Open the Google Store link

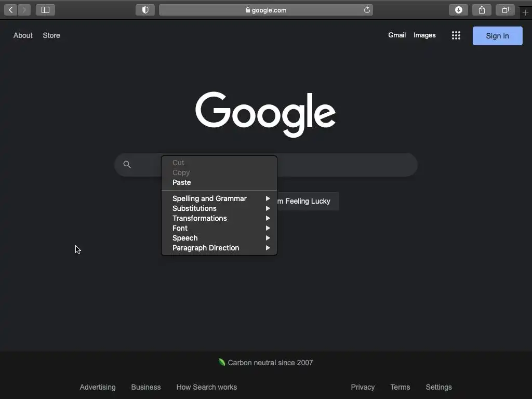tap(51, 35)
